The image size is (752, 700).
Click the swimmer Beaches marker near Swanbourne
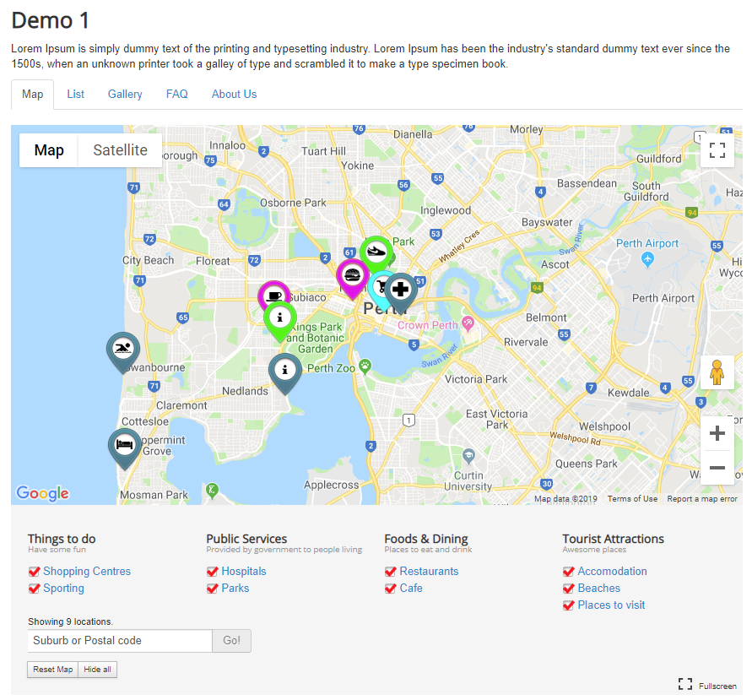(x=122, y=350)
